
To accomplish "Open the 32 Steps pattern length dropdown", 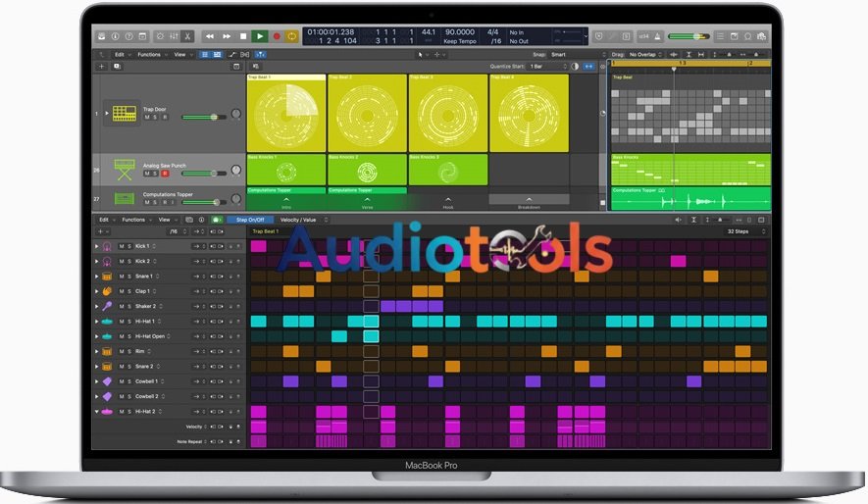I will (745, 231).
